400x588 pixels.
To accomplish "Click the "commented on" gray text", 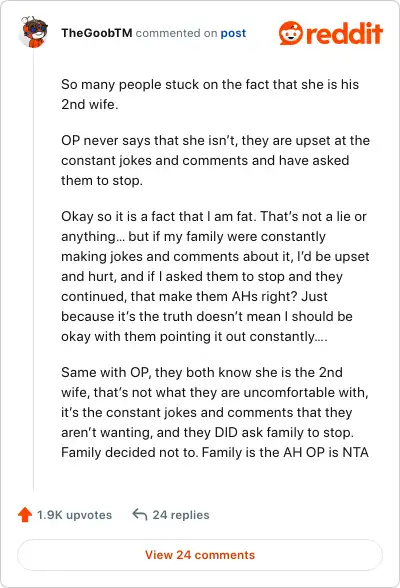I will 176,33.
